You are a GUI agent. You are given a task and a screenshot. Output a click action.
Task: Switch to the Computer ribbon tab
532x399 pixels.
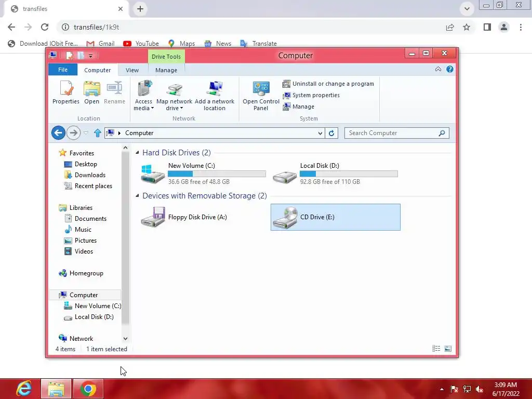pyautogui.click(x=97, y=70)
